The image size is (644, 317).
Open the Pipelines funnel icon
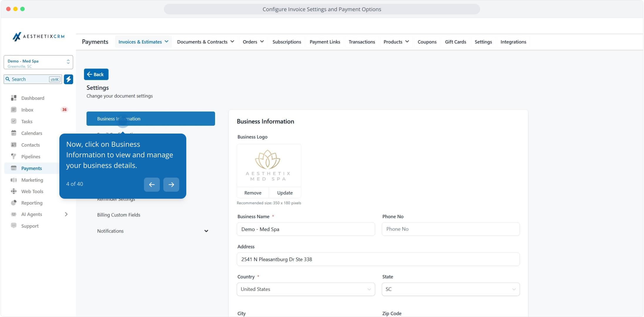pyautogui.click(x=14, y=156)
